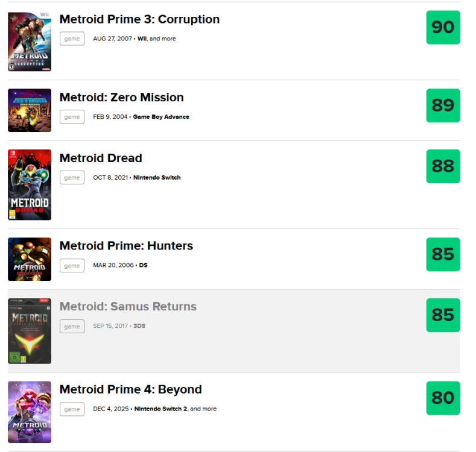This screenshot has width=476, height=452.
Task: Click the 90 Metascore badge
Action: (443, 28)
